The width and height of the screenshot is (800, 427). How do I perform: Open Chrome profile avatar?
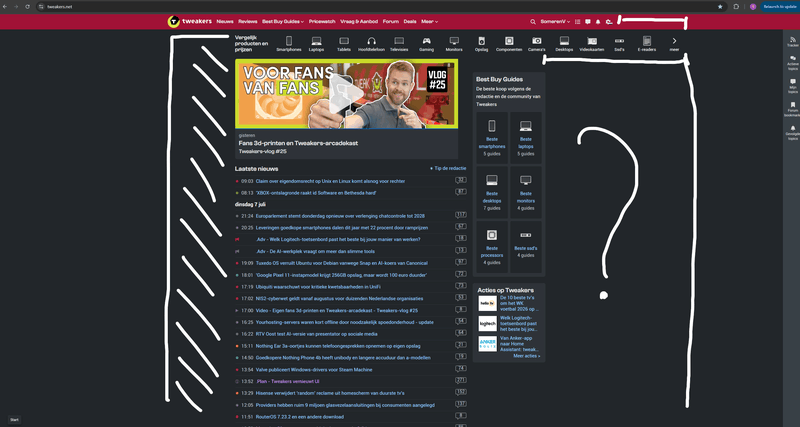click(753, 7)
